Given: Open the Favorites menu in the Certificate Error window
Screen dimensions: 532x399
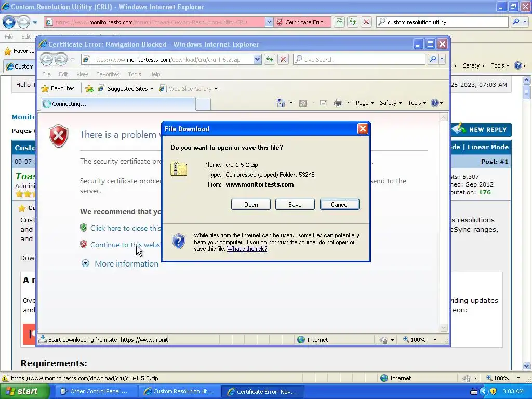Looking at the screenshot, I should pos(108,74).
